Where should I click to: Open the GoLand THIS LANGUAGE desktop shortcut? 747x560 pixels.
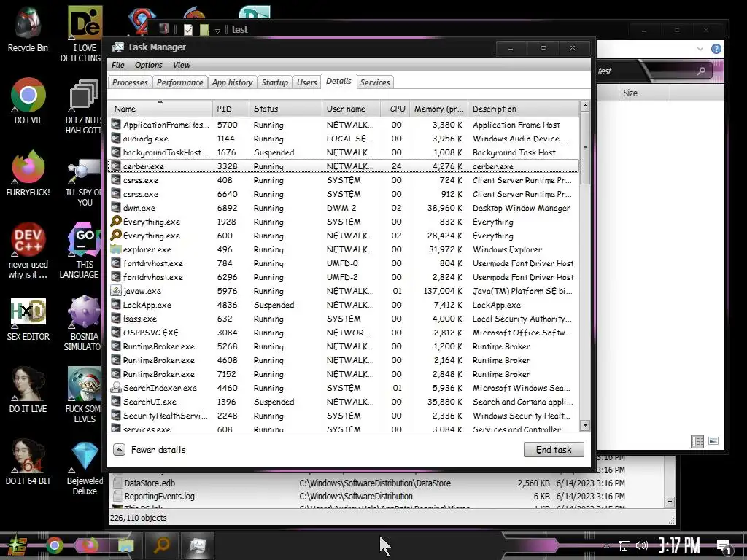point(81,251)
